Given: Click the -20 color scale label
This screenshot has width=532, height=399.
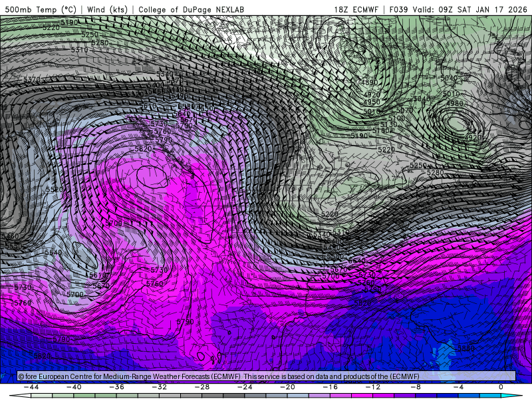Looking at the screenshot, I should pyautogui.click(x=288, y=387).
